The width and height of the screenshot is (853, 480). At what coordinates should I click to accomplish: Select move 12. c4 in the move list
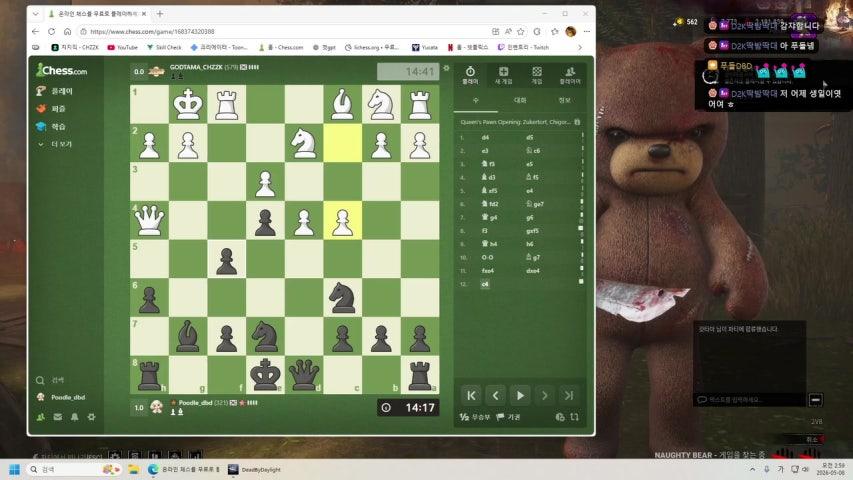(485, 284)
